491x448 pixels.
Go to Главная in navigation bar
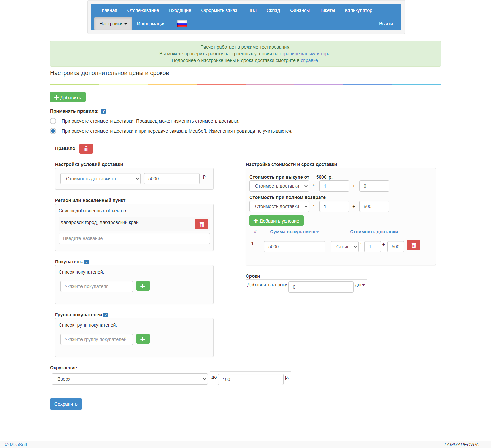[108, 10]
